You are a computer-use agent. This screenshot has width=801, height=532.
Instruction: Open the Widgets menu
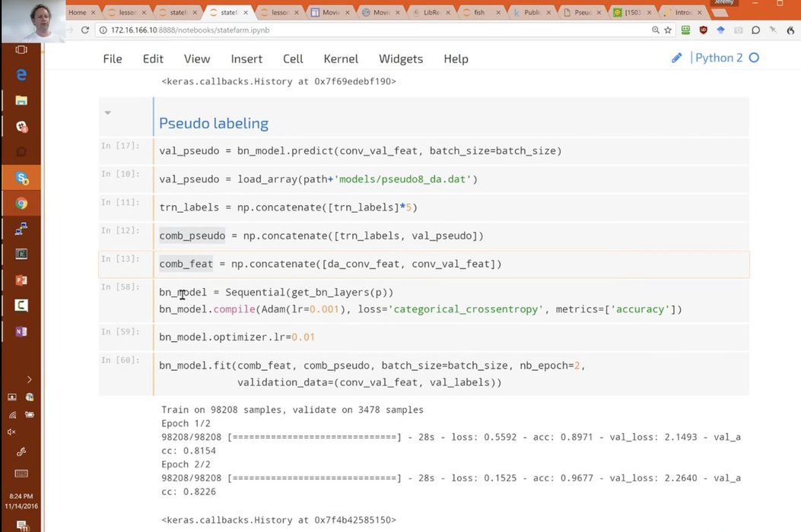pyautogui.click(x=401, y=59)
